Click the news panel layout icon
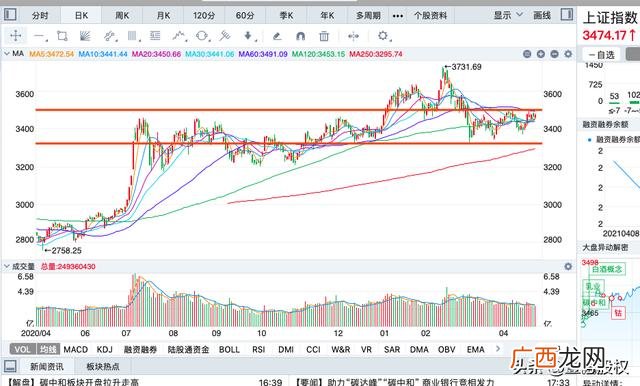Viewport: 640px width, 386px height. click(x=10, y=366)
